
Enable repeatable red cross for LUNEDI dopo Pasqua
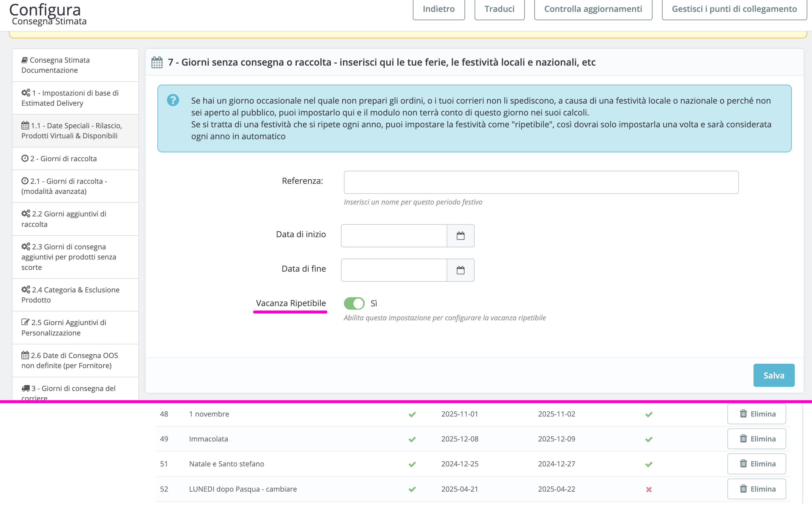click(x=649, y=489)
